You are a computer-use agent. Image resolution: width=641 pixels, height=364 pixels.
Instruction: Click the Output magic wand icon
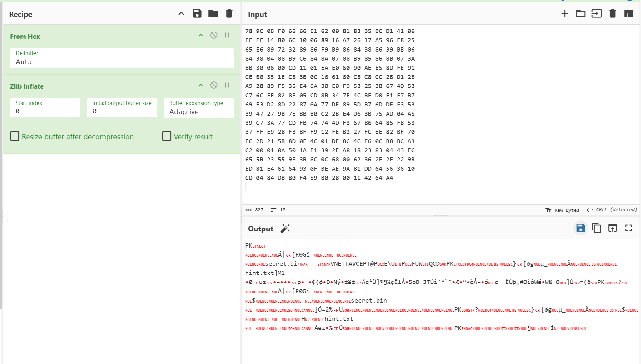point(285,229)
